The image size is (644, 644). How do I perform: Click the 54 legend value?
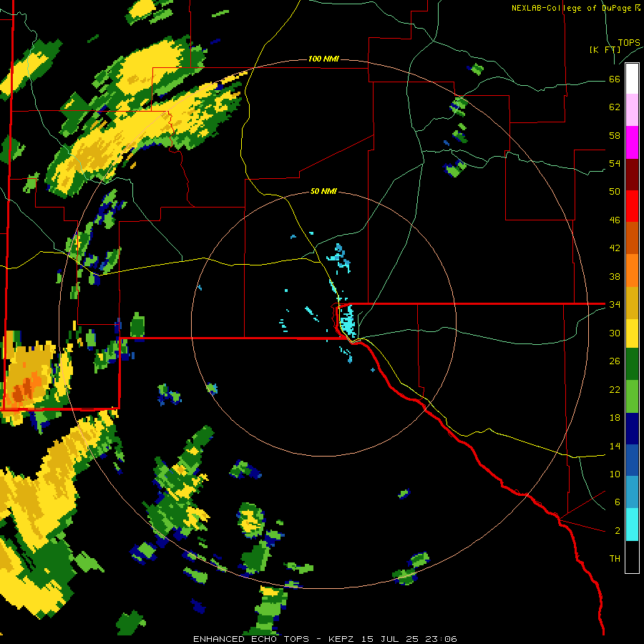(615, 163)
